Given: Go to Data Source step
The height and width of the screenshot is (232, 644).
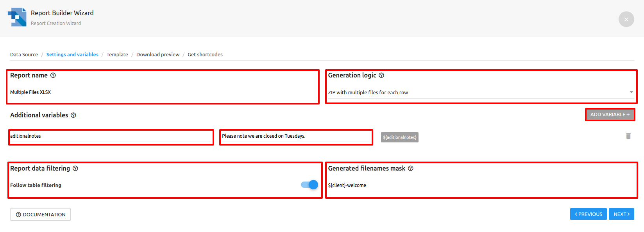Looking at the screenshot, I should coord(24,54).
